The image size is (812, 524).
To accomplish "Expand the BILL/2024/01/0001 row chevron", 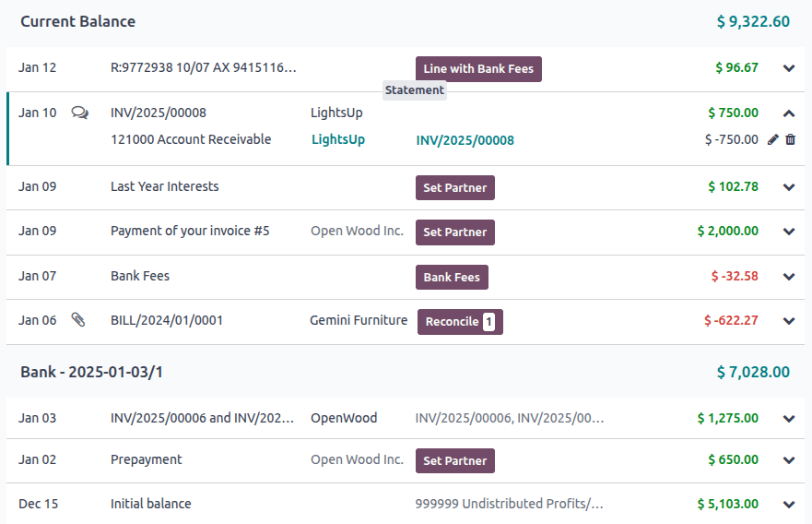I will [789, 321].
